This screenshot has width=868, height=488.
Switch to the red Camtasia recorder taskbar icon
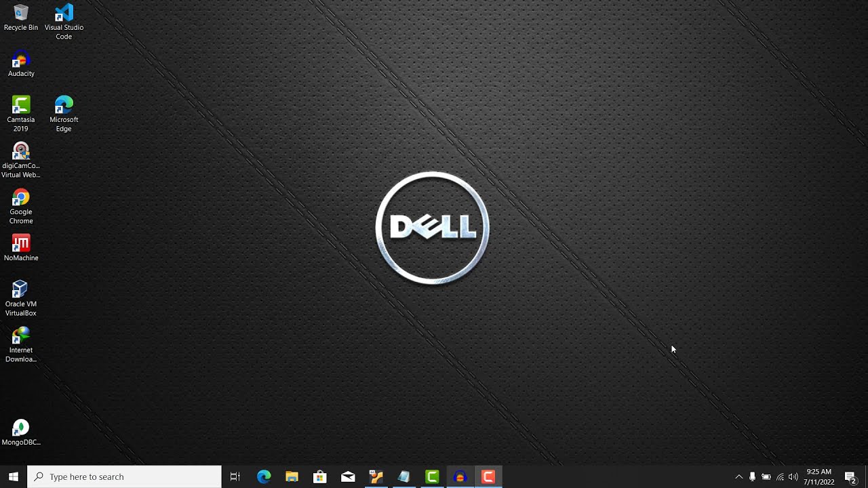pos(488,476)
